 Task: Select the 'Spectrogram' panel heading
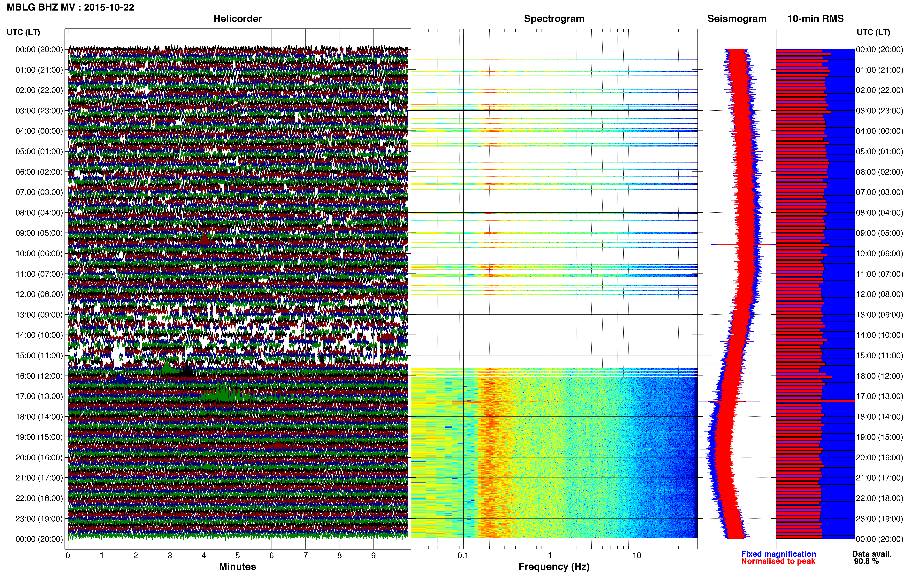pos(554,19)
